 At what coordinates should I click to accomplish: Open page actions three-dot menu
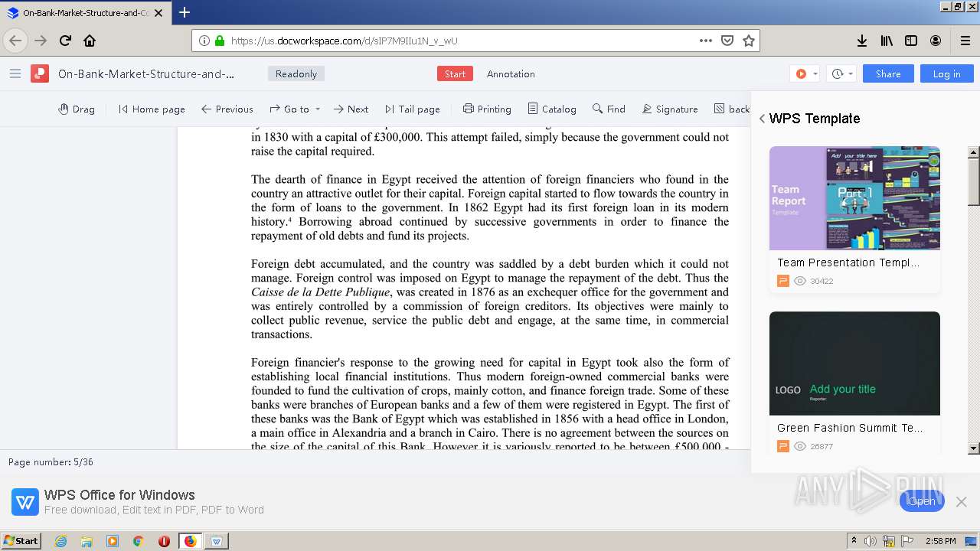[x=706, y=41]
